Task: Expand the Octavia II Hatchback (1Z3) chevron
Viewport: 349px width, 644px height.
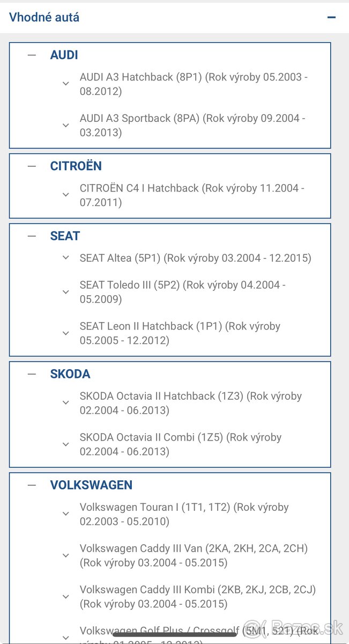Action: [66, 403]
